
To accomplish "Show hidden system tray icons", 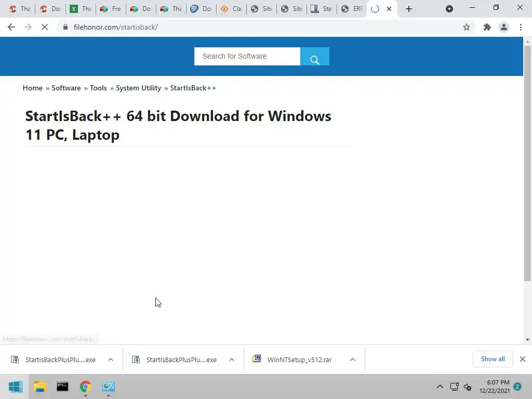I will (x=440, y=387).
